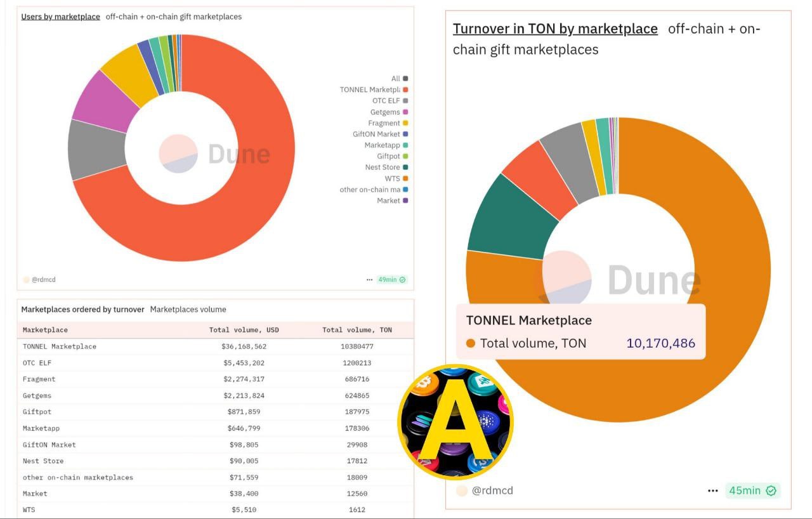
Task: Click the $2,274,317 USD volume cell
Action: tap(244, 379)
